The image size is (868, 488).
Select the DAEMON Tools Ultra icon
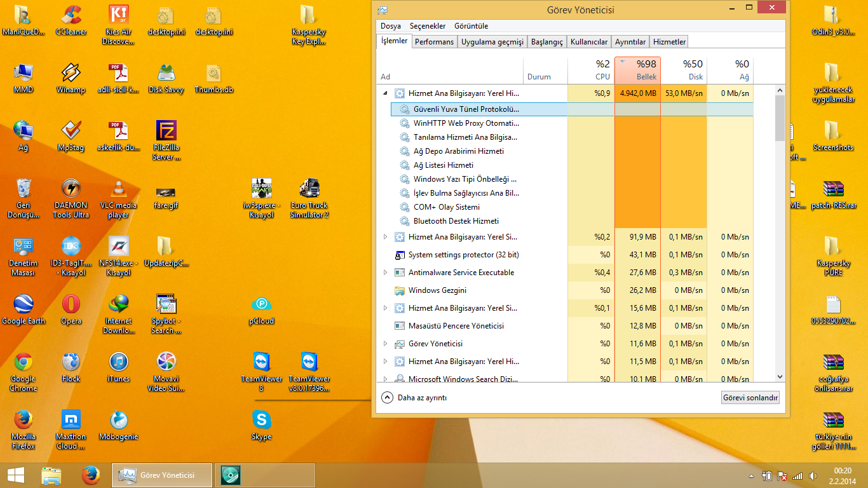point(71,189)
